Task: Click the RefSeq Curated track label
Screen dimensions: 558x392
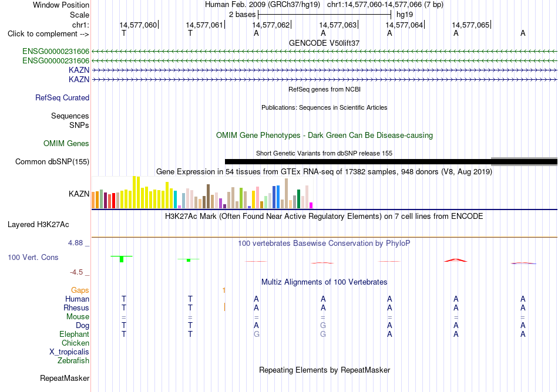Action: pyautogui.click(x=62, y=98)
